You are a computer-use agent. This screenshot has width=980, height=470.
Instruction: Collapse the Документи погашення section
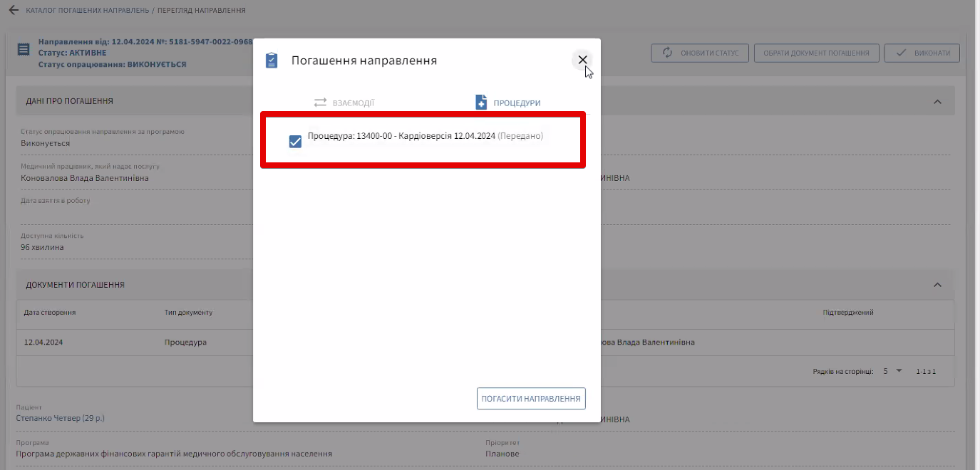[x=937, y=285]
